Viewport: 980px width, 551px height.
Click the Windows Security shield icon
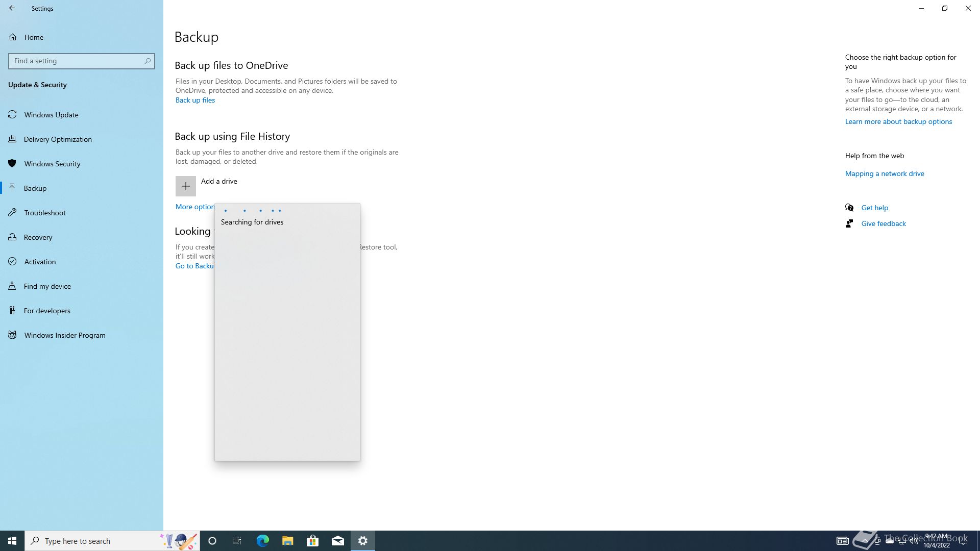pyautogui.click(x=12, y=164)
